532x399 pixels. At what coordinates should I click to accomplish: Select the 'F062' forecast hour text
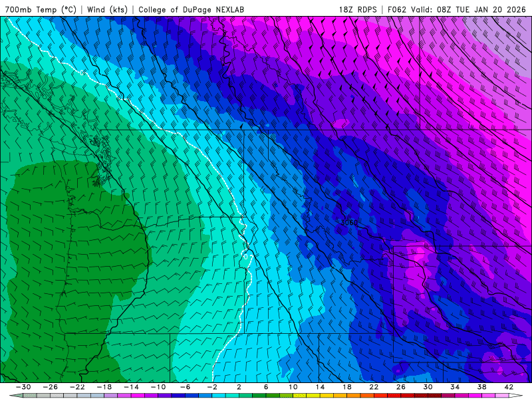click(396, 9)
